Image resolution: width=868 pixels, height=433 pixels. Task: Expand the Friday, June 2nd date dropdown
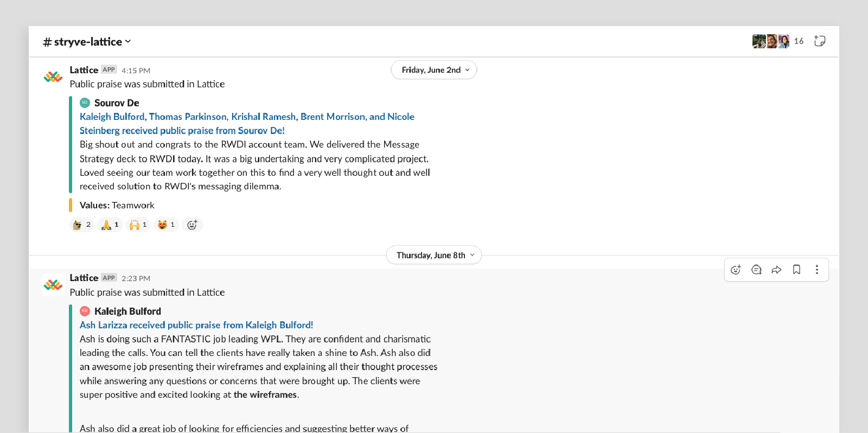(x=434, y=70)
